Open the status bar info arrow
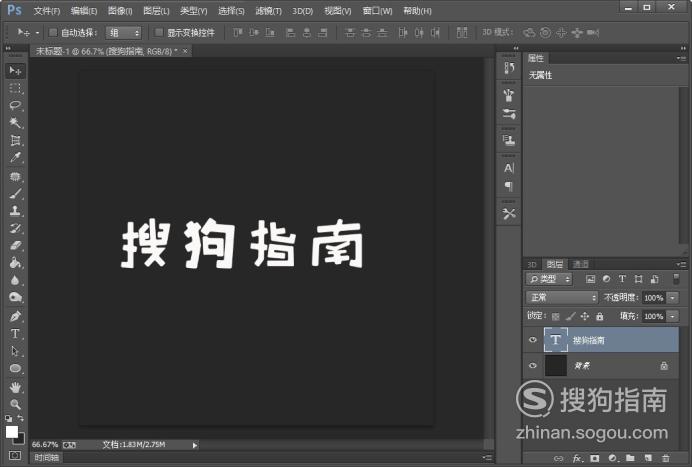 click(x=195, y=445)
